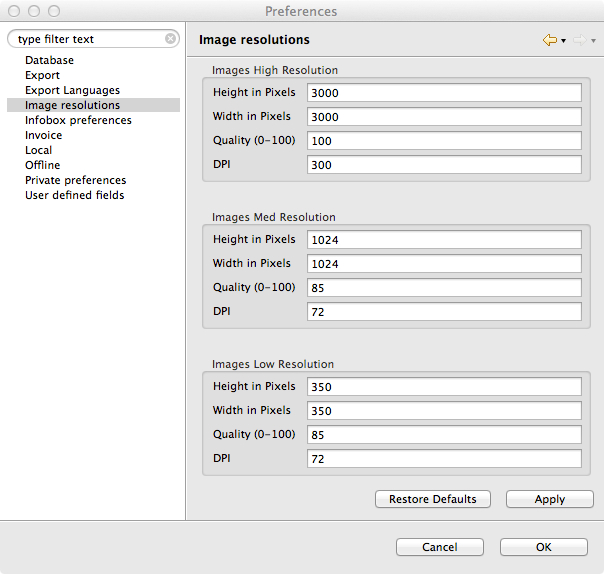Click Low Resolution Quality field showing 85
Image resolution: width=604 pixels, height=574 pixels.
pyautogui.click(x=444, y=435)
